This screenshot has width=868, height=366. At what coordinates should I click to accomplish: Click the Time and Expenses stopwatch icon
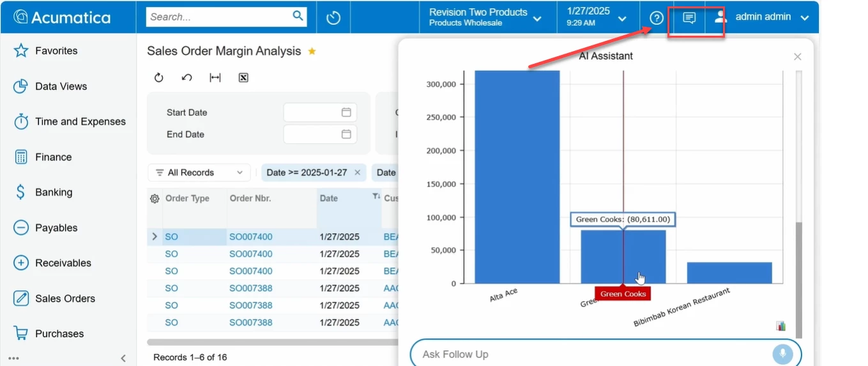click(x=21, y=121)
